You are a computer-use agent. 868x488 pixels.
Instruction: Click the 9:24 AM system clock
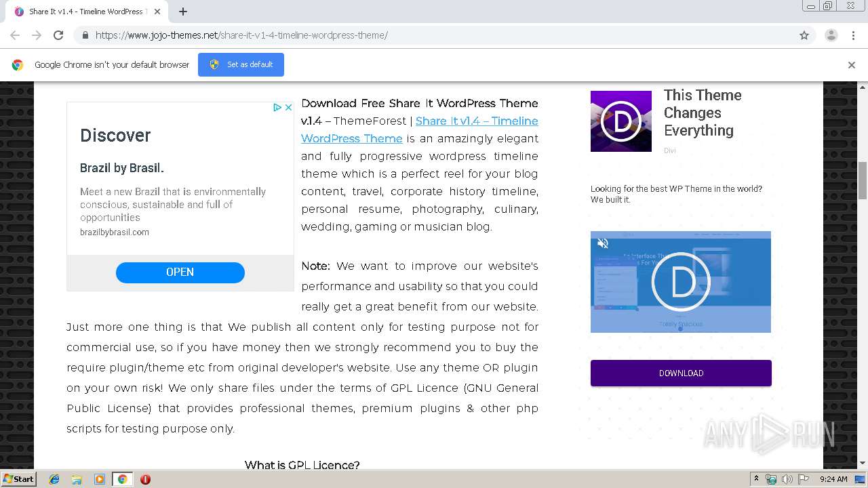pyautogui.click(x=833, y=479)
